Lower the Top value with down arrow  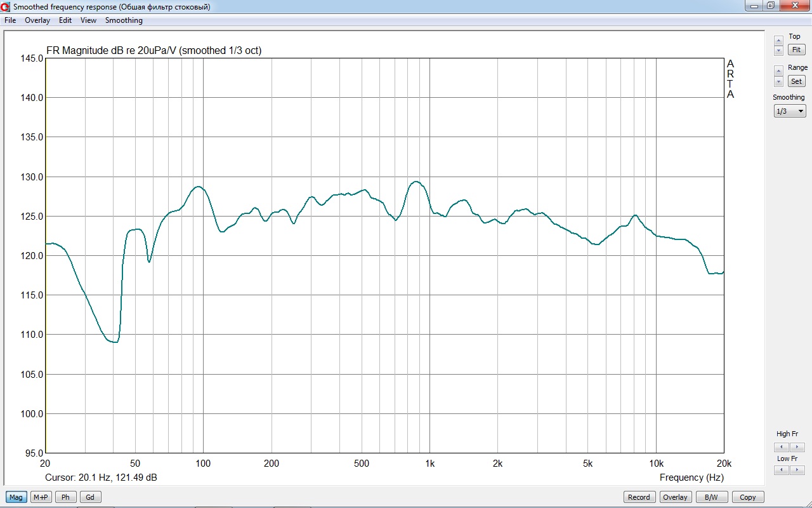pyautogui.click(x=779, y=50)
